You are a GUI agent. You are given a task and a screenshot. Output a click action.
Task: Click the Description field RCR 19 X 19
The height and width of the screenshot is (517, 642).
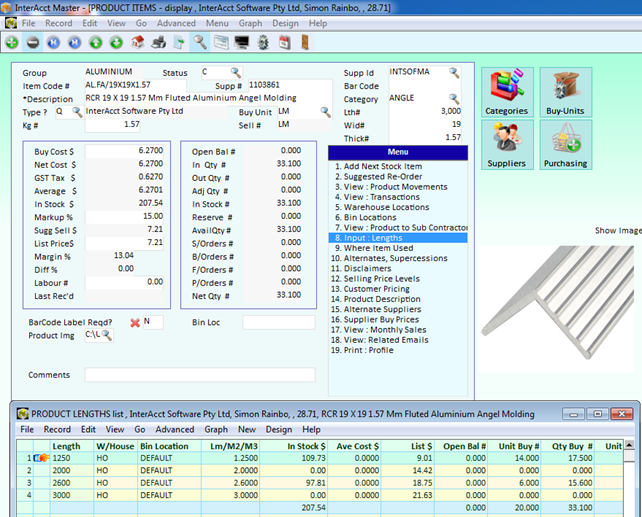[x=208, y=98]
